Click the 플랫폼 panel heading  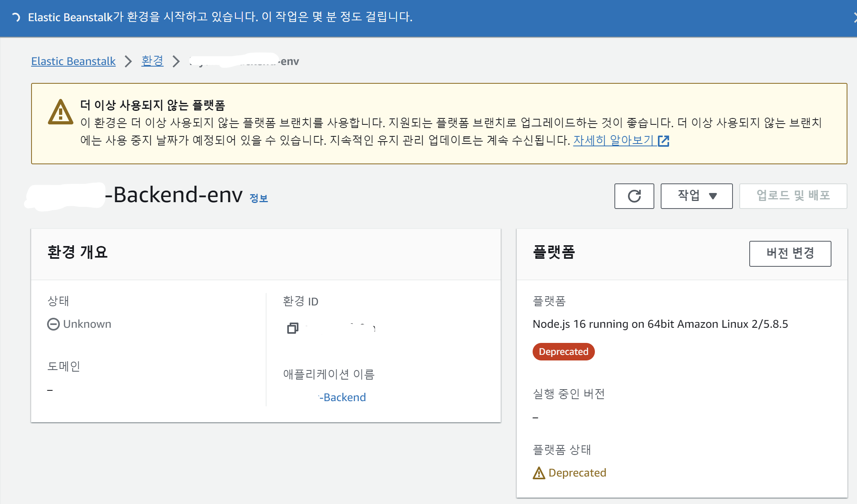click(554, 252)
